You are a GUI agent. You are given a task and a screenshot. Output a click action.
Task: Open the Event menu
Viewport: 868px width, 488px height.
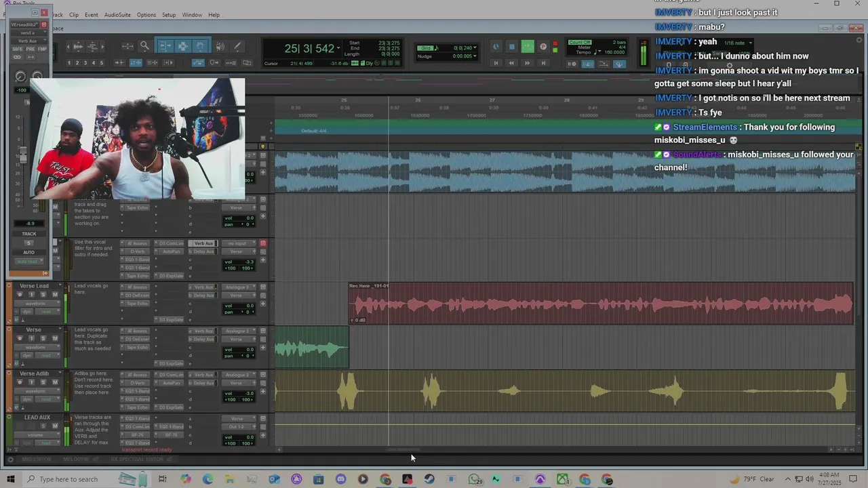tap(92, 15)
